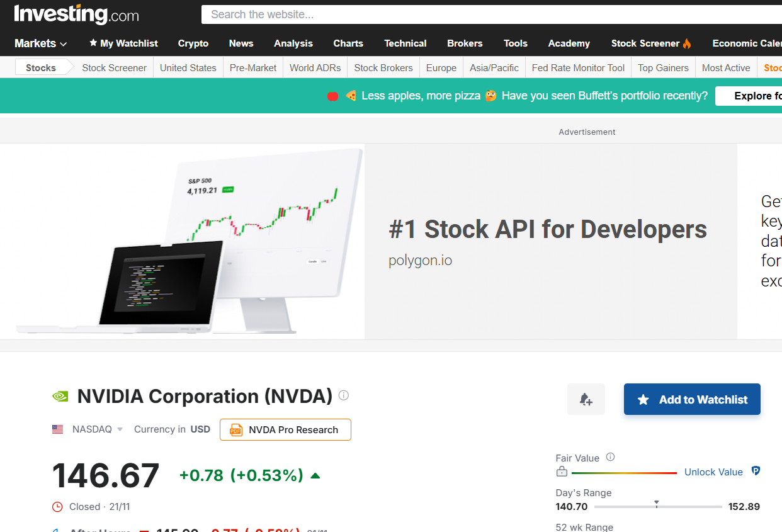Click the NVIDIA logo icon beside company name
Screen dimensions: 782x532
point(60,397)
